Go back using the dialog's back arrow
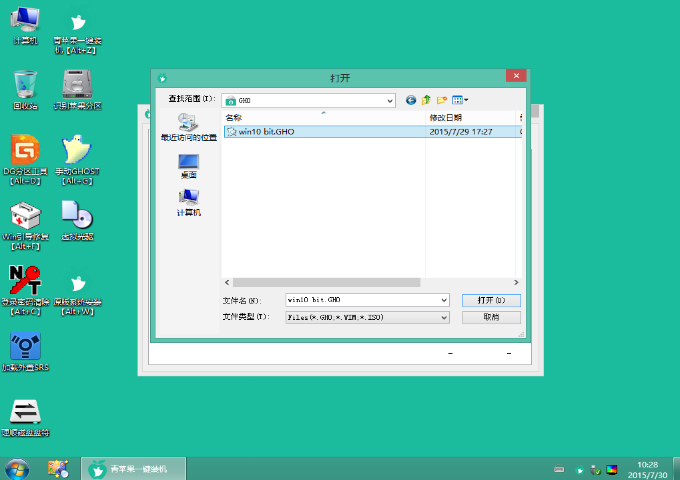Image resolution: width=680 pixels, height=480 pixels. click(411, 100)
